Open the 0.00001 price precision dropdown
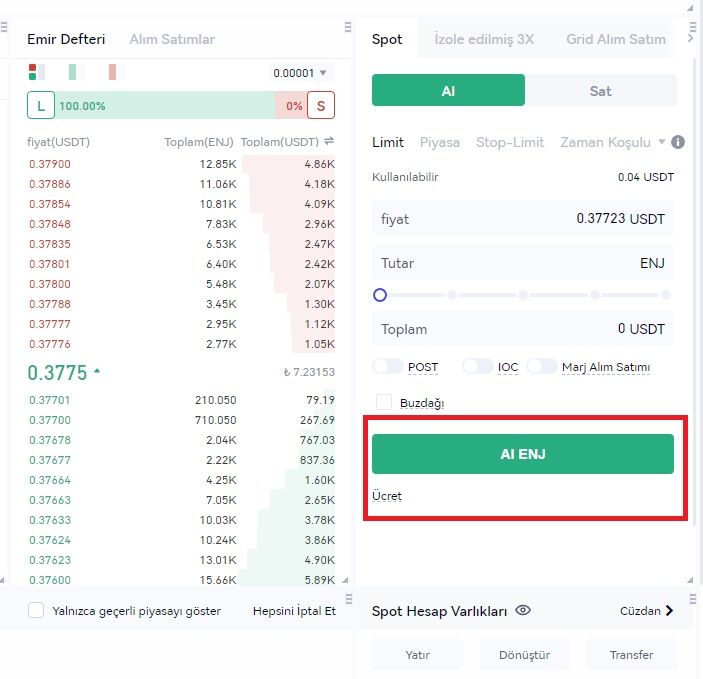The image size is (703, 679). (x=301, y=73)
